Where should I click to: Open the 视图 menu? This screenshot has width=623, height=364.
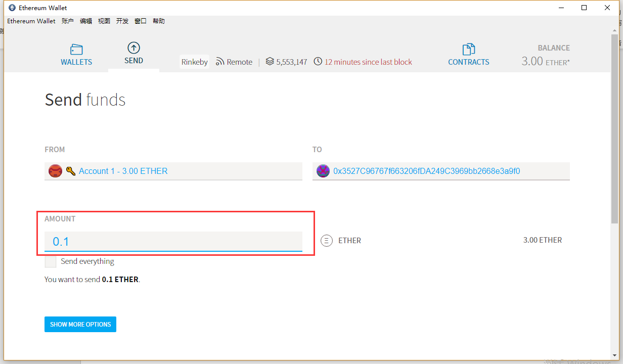coord(104,21)
